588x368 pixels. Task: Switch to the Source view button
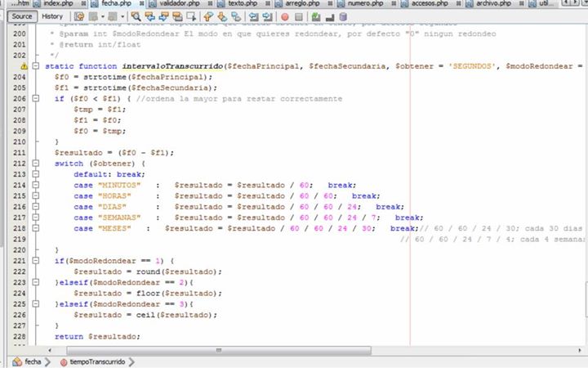(23, 16)
